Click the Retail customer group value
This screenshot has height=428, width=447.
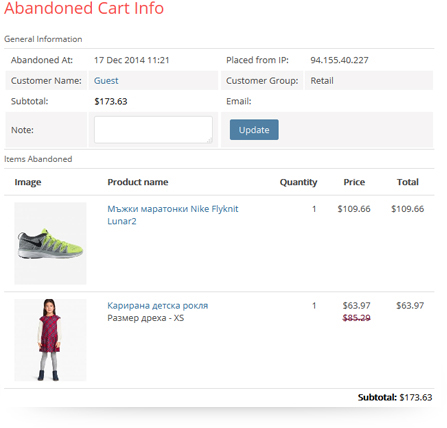[322, 81]
